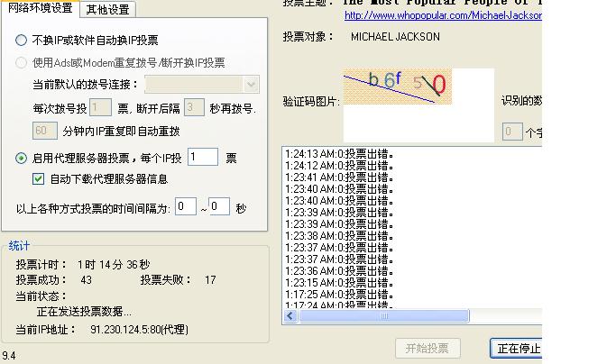Select the Ads或Modem重复拨号 radio option
This screenshot has width=616, height=364.
22,63
